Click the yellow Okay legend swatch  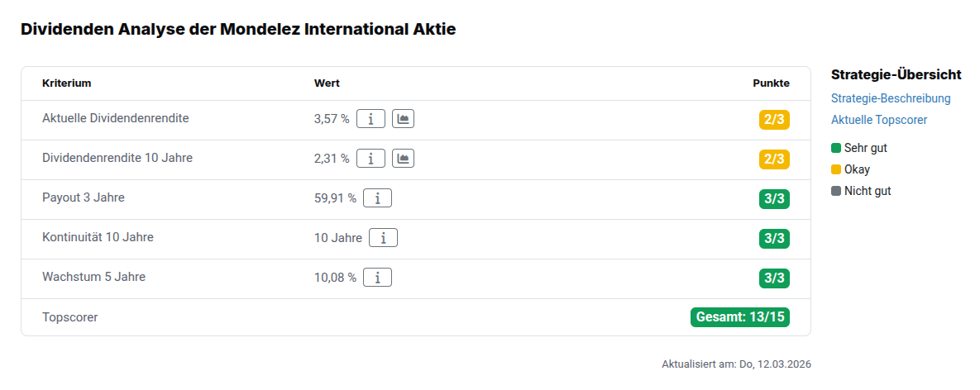tap(836, 169)
